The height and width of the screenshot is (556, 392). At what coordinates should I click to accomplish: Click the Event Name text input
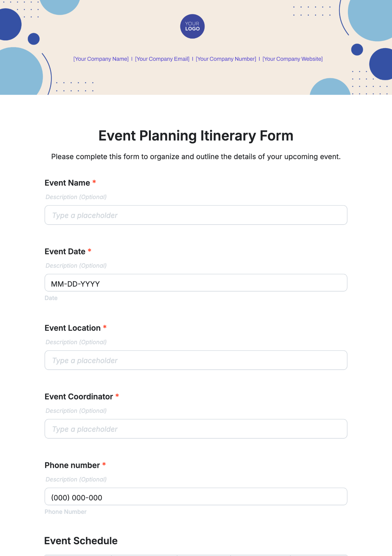coord(196,215)
